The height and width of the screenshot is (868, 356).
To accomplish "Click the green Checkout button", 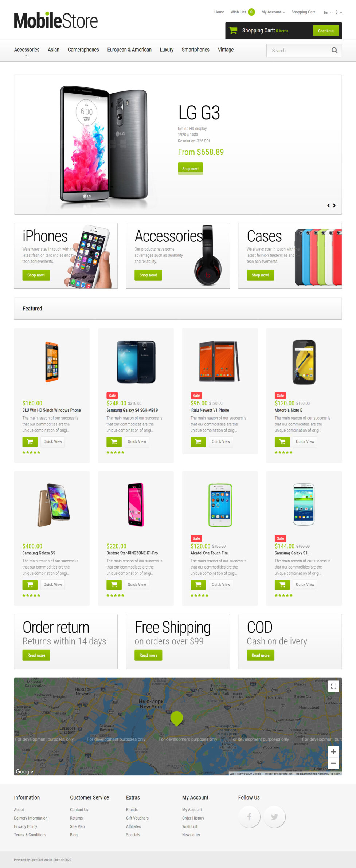I will 326,31.
